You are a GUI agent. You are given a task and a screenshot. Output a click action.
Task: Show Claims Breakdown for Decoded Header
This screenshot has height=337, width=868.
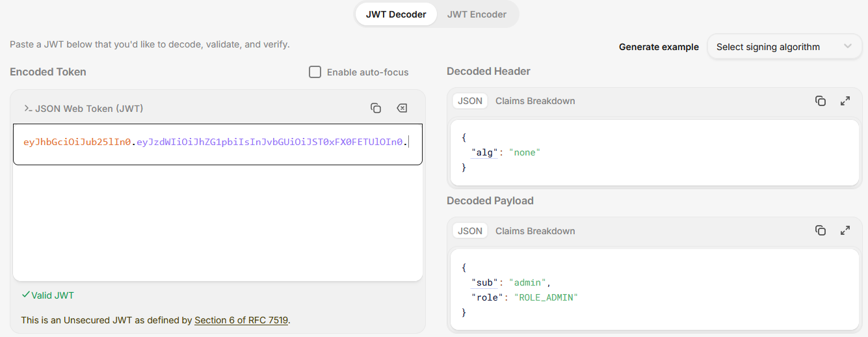[x=535, y=101]
